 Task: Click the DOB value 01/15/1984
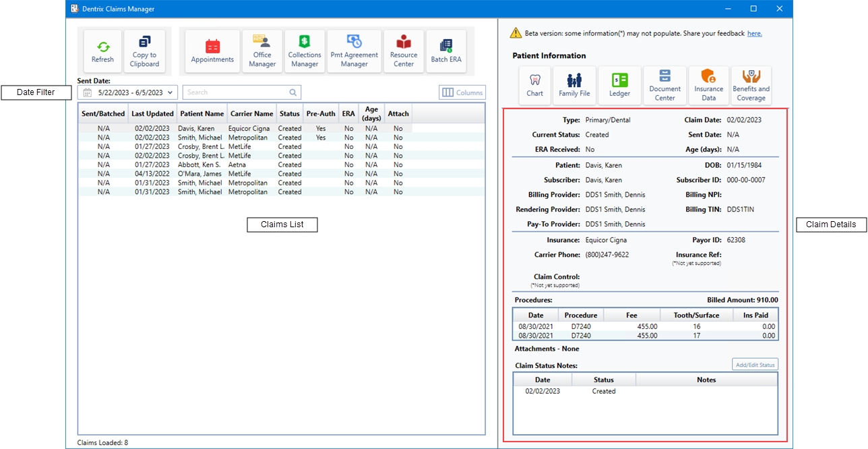point(744,165)
